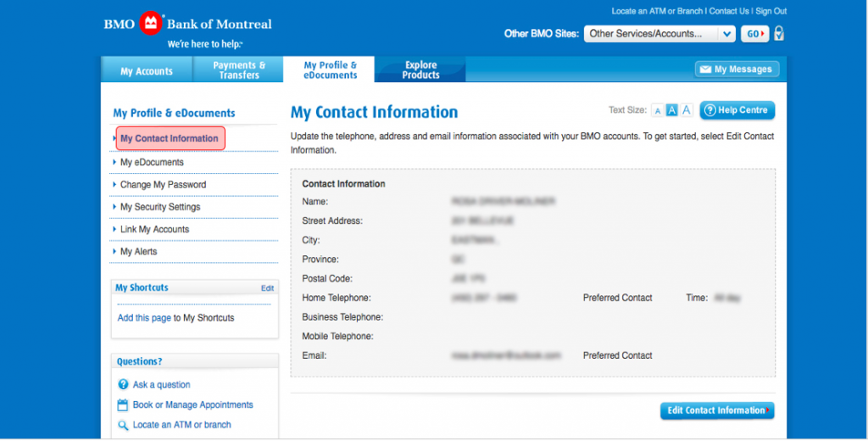Sign Out of online banking
The height and width of the screenshot is (441, 868).
point(771,11)
